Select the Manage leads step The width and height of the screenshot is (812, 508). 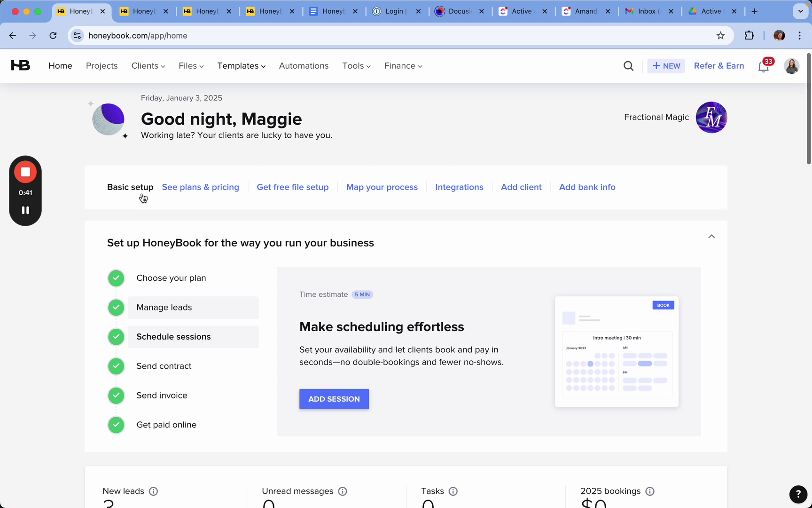pyautogui.click(x=193, y=308)
